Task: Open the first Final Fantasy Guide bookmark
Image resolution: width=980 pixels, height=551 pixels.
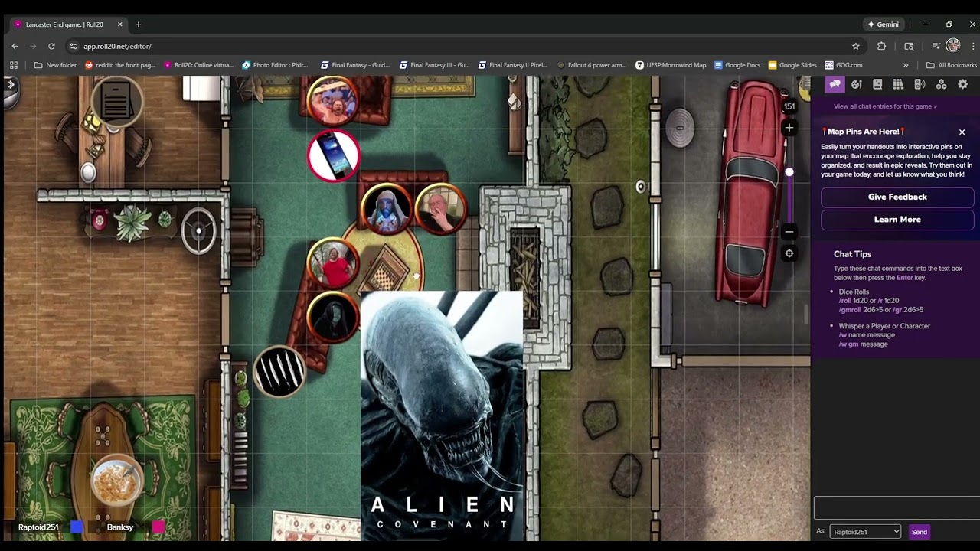Action: pos(355,65)
